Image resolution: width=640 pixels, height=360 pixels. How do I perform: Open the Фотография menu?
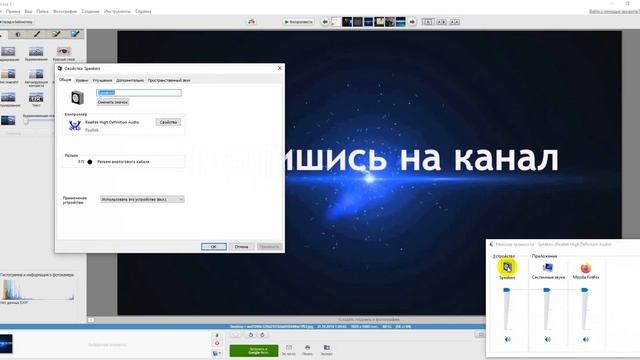65,11
